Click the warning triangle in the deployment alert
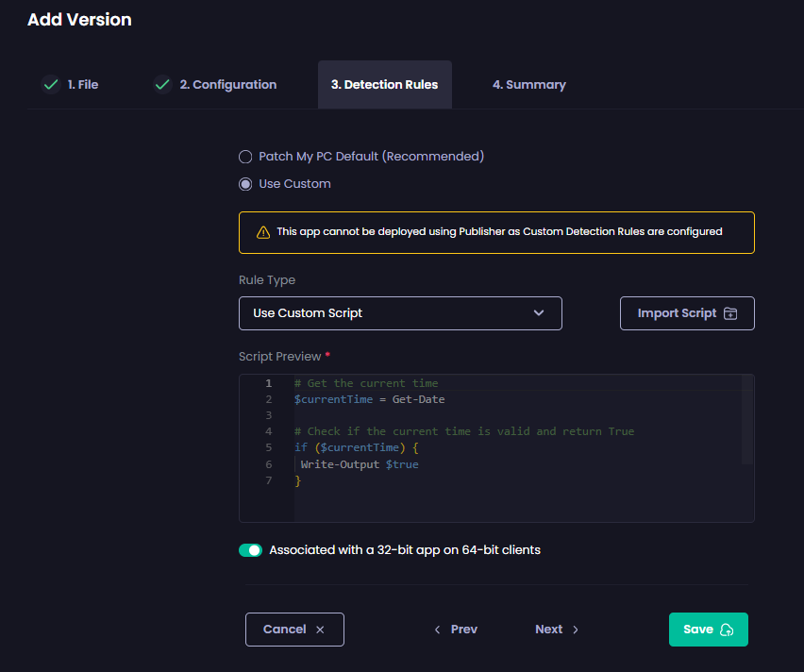 (262, 231)
